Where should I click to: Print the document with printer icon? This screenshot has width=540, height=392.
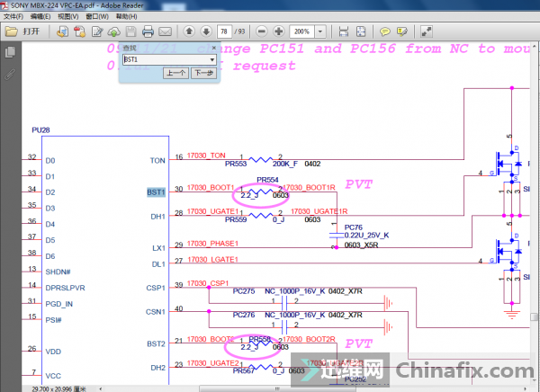pyautogui.click(x=148, y=31)
